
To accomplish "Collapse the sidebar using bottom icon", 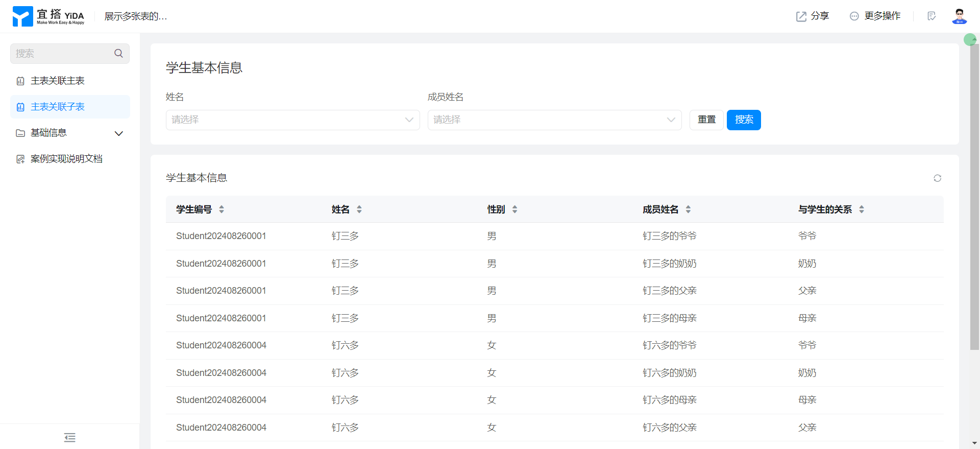I will point(70,437).
